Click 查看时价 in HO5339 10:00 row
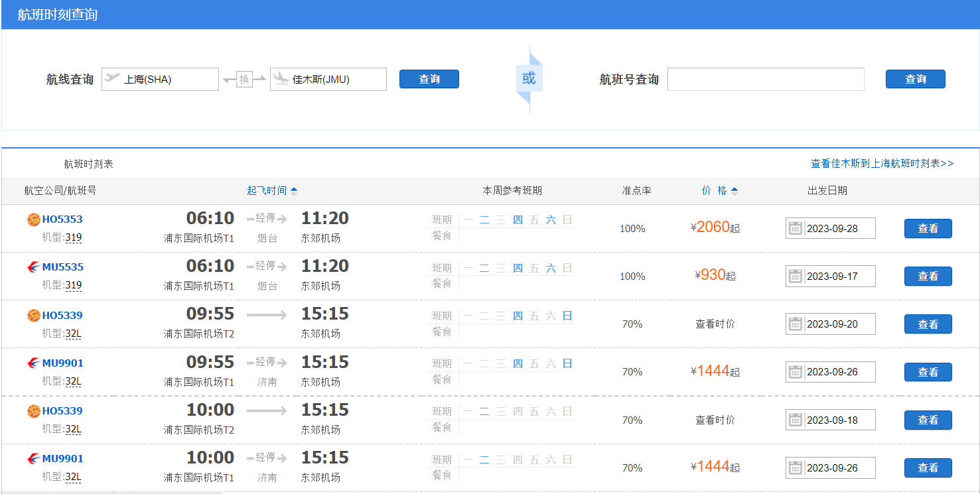The image size is (980, 494). 715,420
